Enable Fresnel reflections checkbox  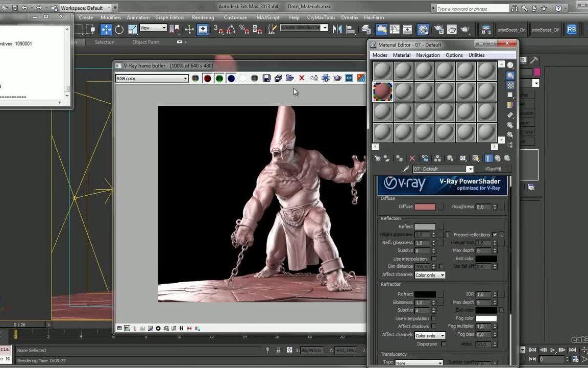pos(494,235)
